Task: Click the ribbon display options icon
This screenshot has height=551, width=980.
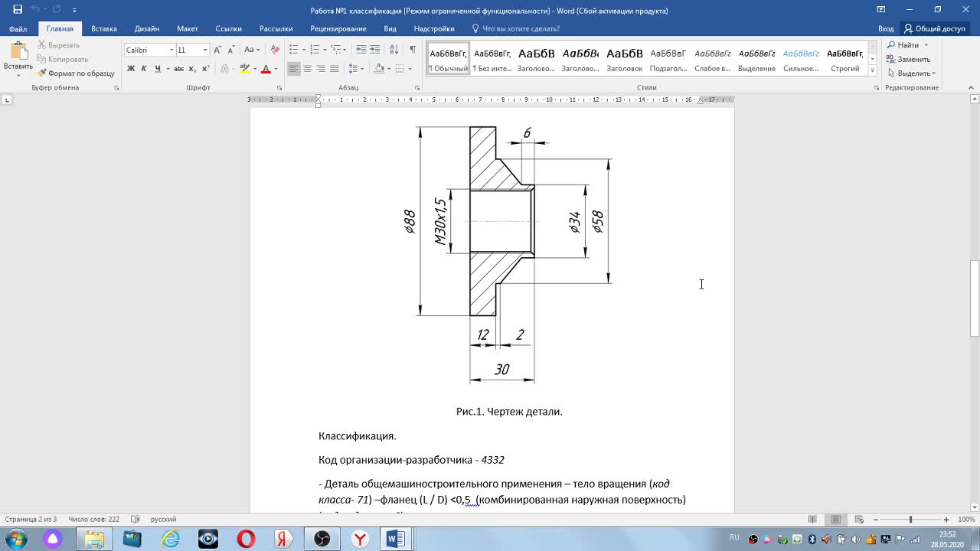Action: click(x=880, y=10)
